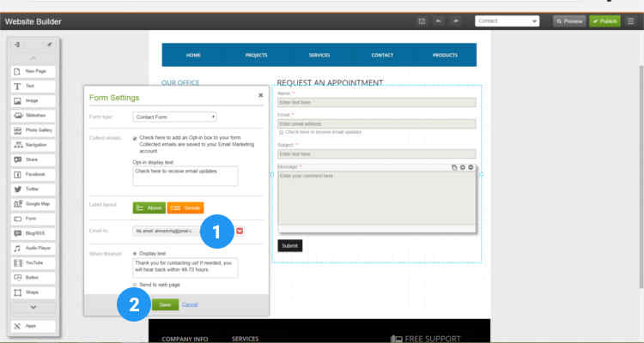
Task: Pick the Photo Gallery widget
Action: tap(33, 130)
